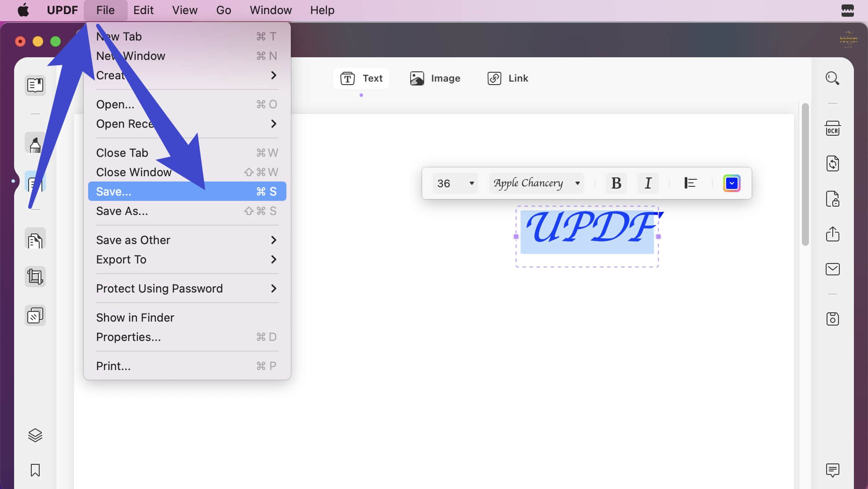Click the Image edit button
The width and height of the screenshot is (868, 489).
coord(435,78)
